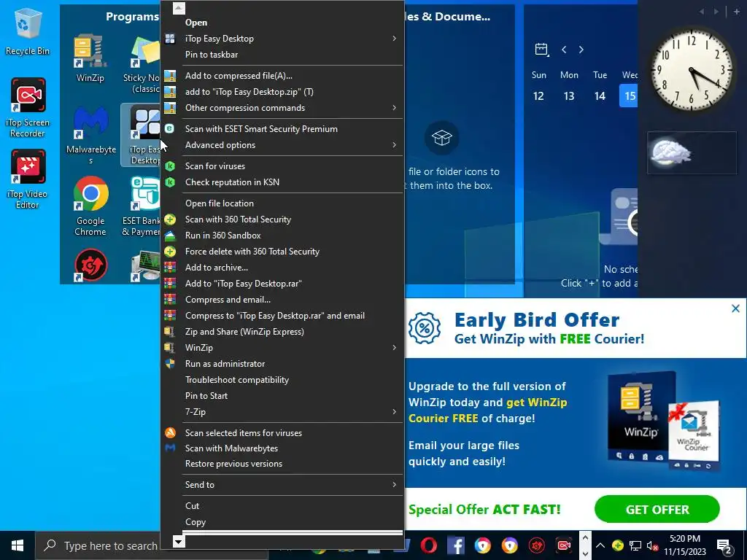The height and width of the screenshot is (560, 747).
Task: Choose Scan with 360 Total Security
Action: (282, 219)
